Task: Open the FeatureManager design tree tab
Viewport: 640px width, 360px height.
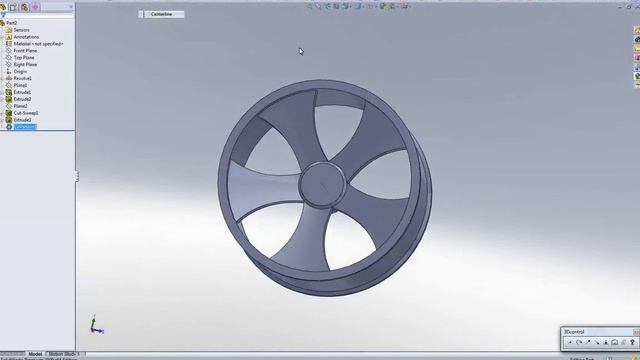Action: [x=2, y=7]
